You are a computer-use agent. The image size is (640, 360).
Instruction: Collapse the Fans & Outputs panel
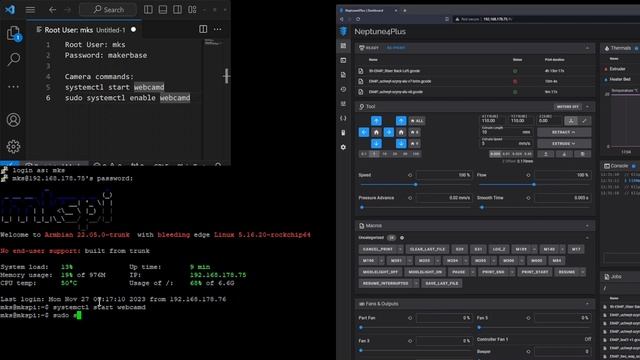[x=587, y=304]
